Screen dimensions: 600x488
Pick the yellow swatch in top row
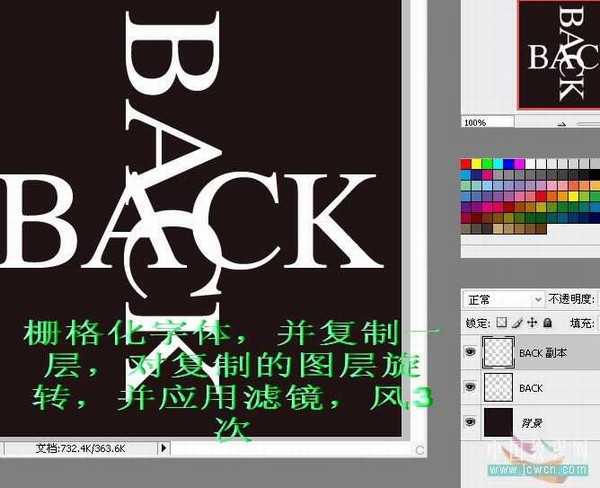(x=477, y=164)
